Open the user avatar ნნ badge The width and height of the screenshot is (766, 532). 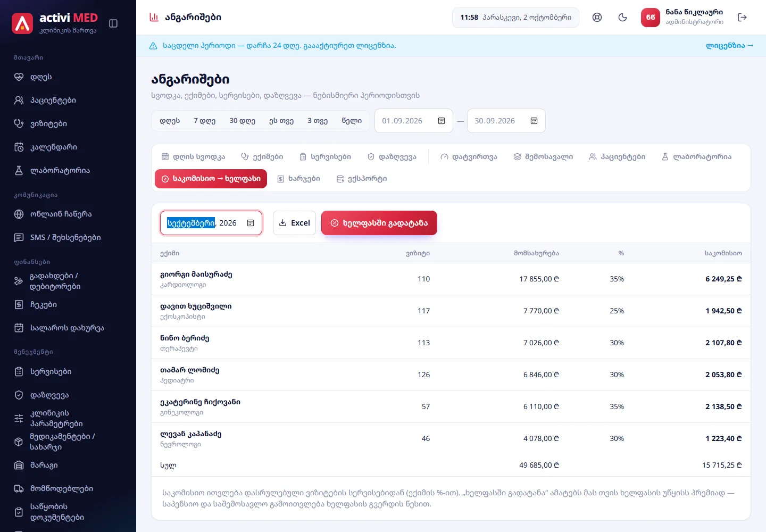point(651,18)
